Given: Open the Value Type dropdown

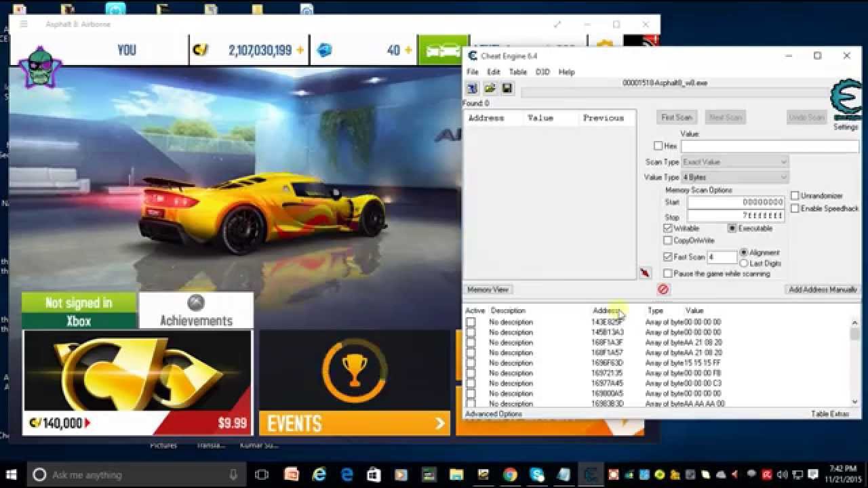Looking at the screenshot, I should pyautogui.click(x=734, y=178).
